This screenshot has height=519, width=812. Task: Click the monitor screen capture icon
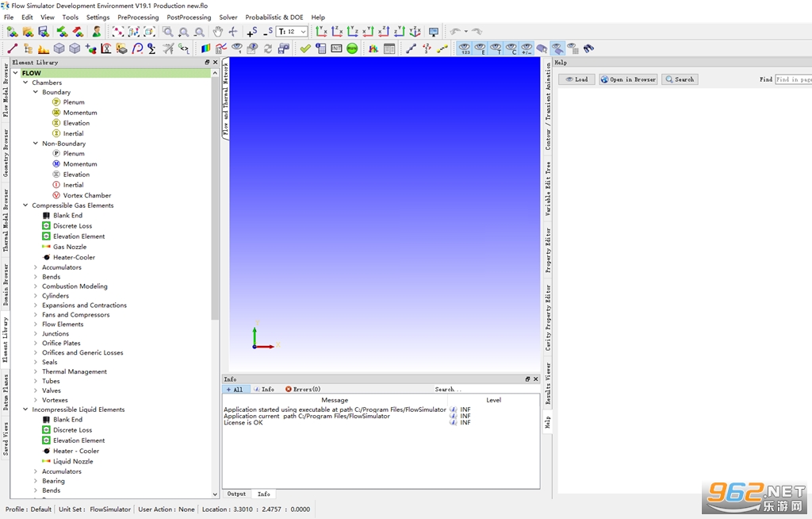pyautogui.click(x=434, y=32)
